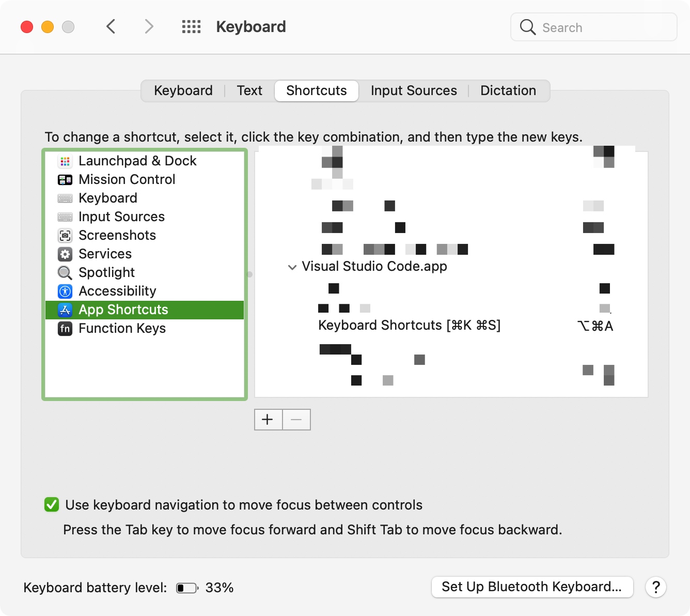
Task: Click Set Up Bluetooth Keyboard button
Action: click(532, 587)
